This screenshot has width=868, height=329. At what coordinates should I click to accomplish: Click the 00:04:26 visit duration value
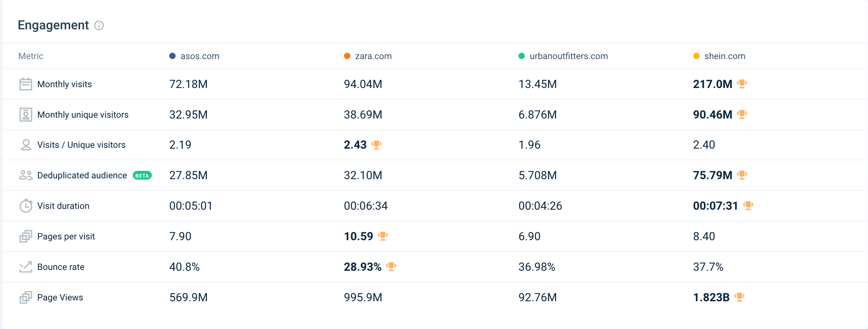[x=540, y=206]
